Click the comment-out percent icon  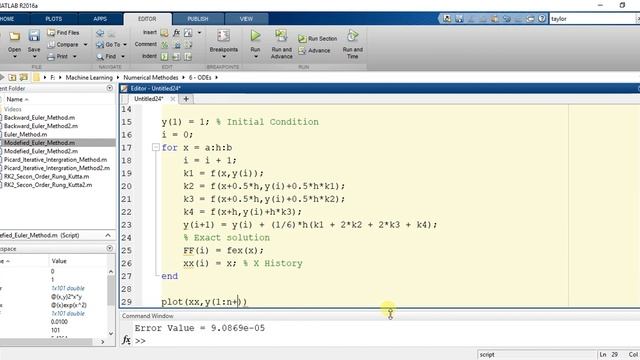[164, 44]
